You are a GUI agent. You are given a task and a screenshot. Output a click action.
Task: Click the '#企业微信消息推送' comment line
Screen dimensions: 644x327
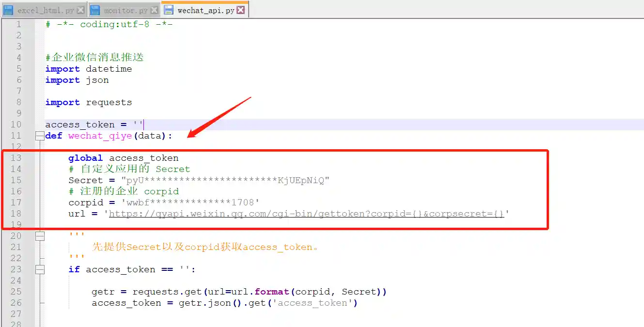tap(94, 58)
